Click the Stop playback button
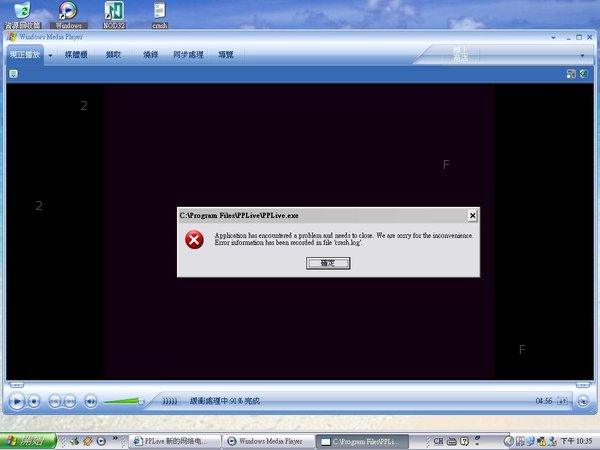Screen dimensions: 600x450 [34, 401]
